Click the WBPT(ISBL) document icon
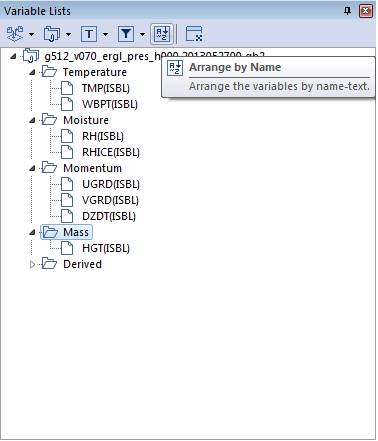378x441 pixels. [x=67, y=104]
